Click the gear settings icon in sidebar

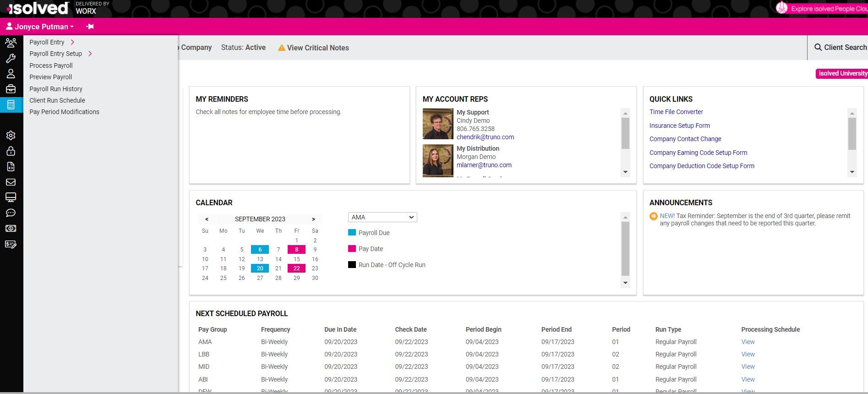click(11, 136)
